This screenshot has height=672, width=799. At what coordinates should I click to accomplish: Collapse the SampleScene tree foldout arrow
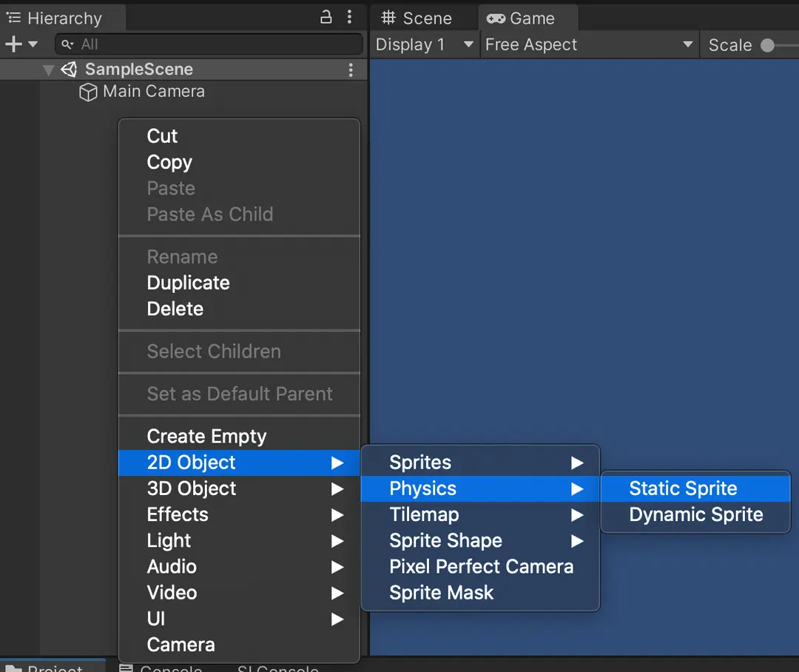(x=49, y=70)
